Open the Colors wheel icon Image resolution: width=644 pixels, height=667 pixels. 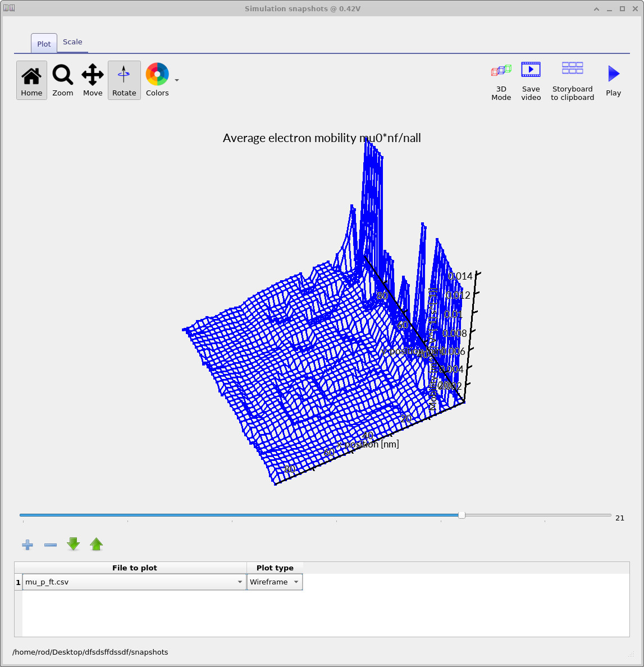(x=157, y=75)
